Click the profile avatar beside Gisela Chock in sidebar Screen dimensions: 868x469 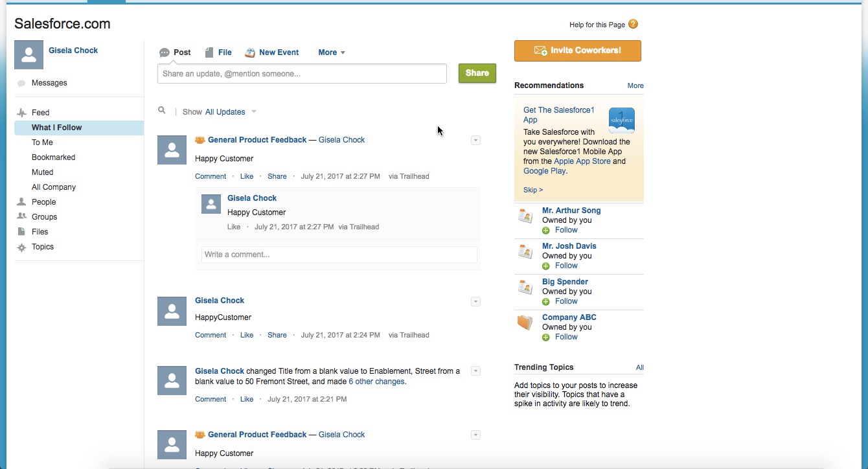click(x=29, y=54)
